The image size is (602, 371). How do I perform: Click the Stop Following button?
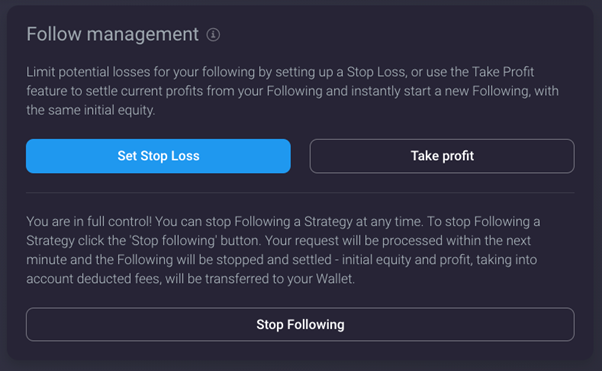300,324
